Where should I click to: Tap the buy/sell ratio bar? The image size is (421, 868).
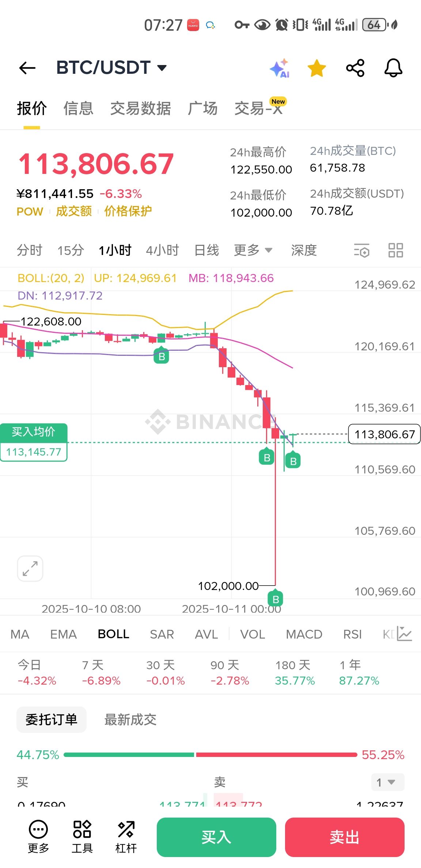(x=210, y=755)
